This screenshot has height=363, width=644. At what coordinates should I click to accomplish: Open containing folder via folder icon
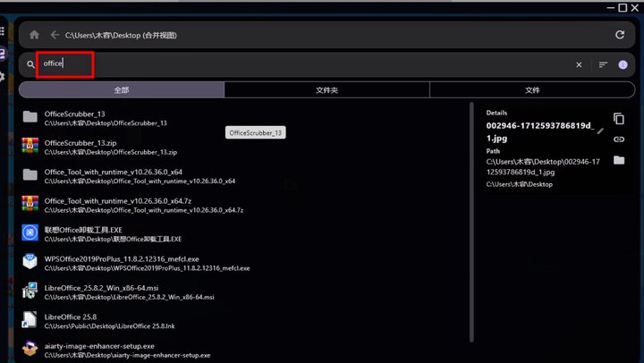coord(619,160)
